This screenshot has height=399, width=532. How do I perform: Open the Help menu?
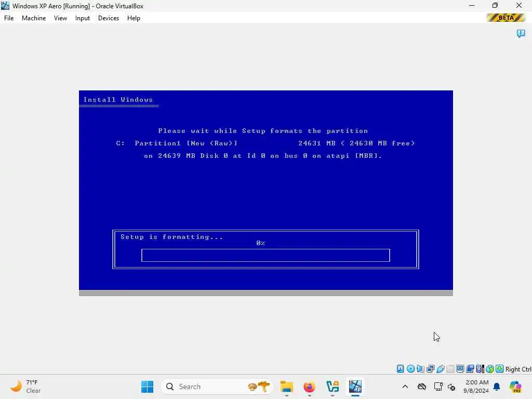134,18
